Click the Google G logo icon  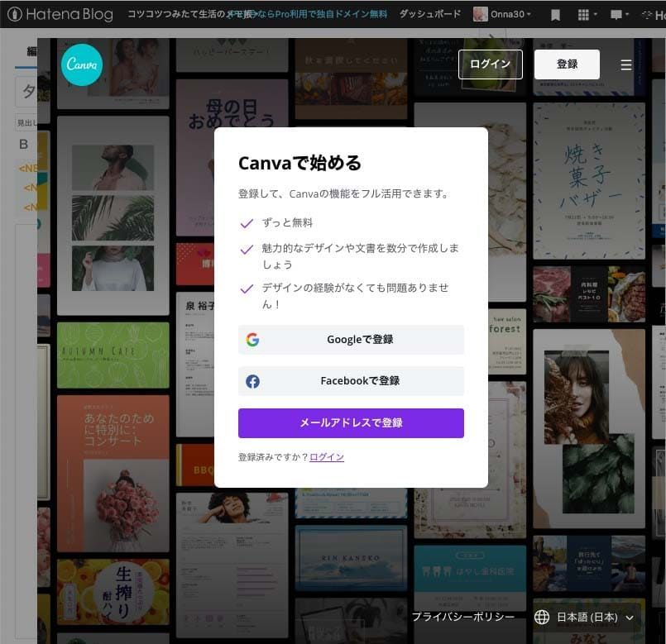click(252, 340)
